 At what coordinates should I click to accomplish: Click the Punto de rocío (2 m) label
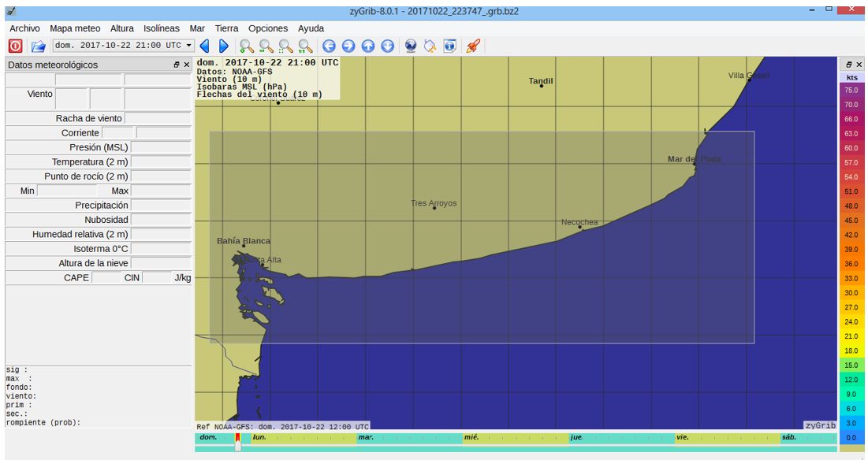click(x=87, y=176)
